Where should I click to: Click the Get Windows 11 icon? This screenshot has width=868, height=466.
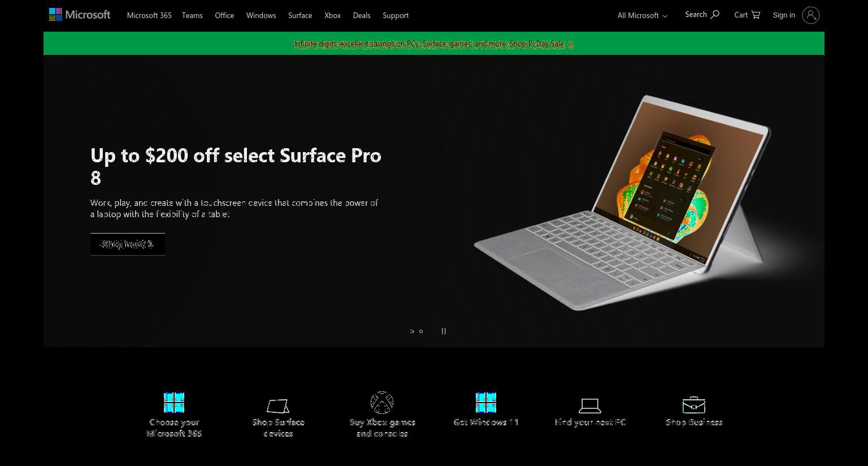click(x=486, y=403)
